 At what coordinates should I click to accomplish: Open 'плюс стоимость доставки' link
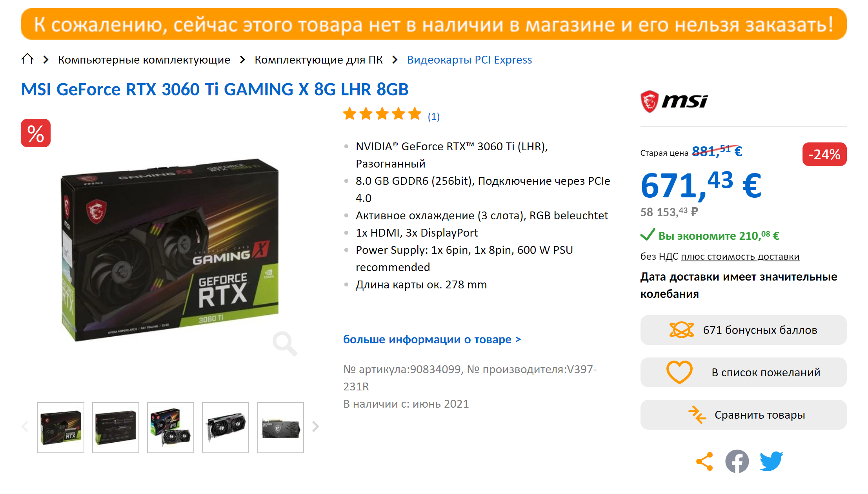pyautogui.click(x=740, y=257)
